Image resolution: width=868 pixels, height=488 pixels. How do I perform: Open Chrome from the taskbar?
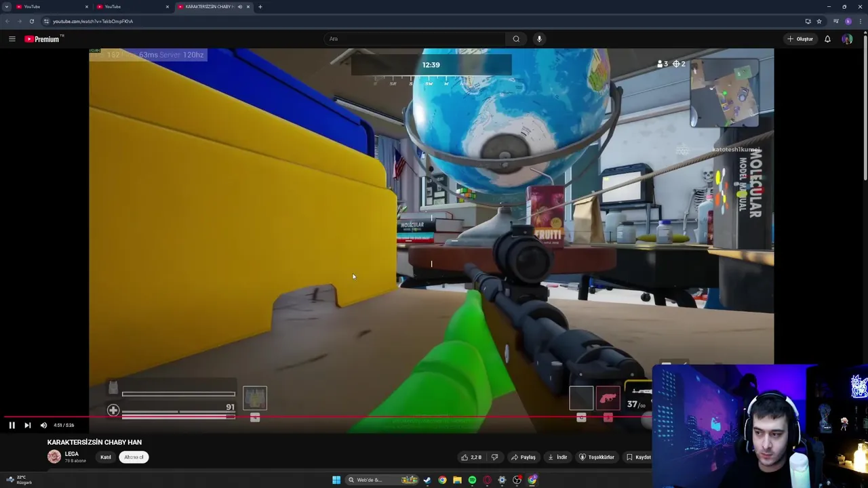point(442,480)
